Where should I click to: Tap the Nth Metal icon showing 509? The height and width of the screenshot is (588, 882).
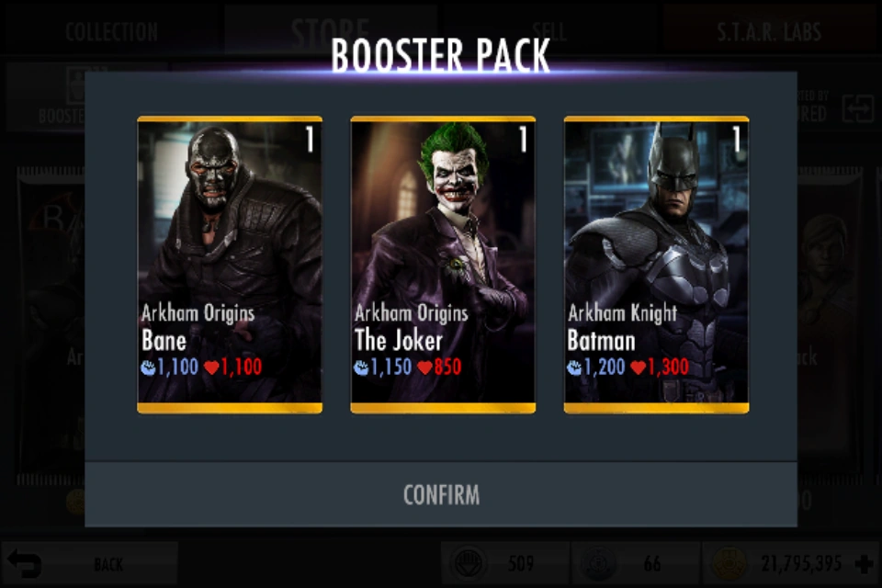tap(468, 563)
